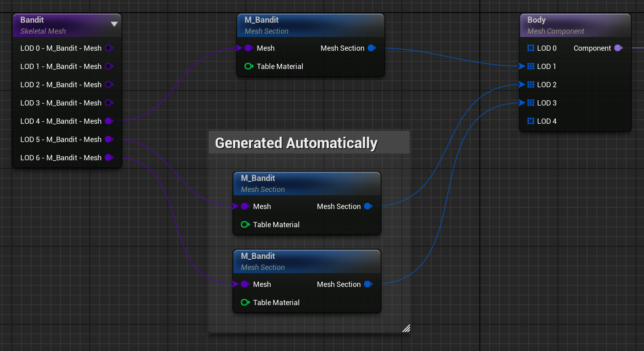Click Mesh Section output pin on top M_Bandit node

pyautogui.click(x=372, y=48)
